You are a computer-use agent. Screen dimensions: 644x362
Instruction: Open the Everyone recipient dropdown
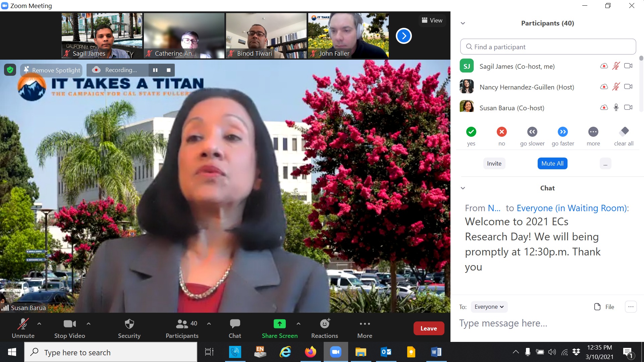(489, 307)
